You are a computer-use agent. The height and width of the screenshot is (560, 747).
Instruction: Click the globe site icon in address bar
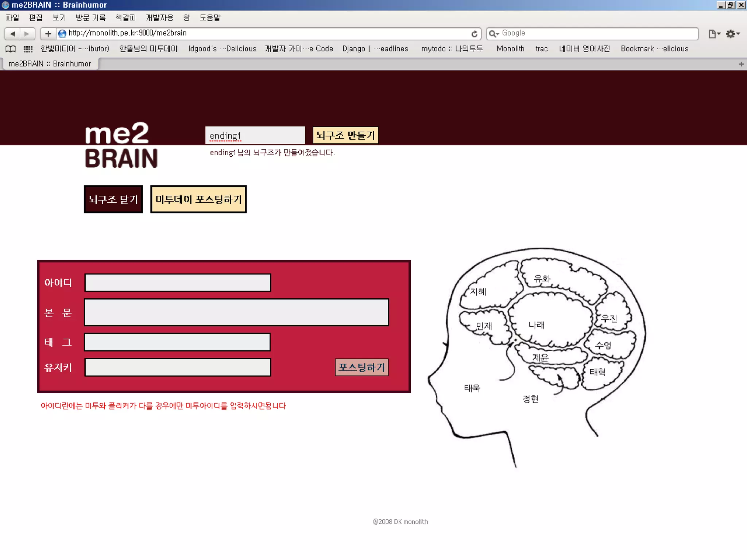point(62,34)
